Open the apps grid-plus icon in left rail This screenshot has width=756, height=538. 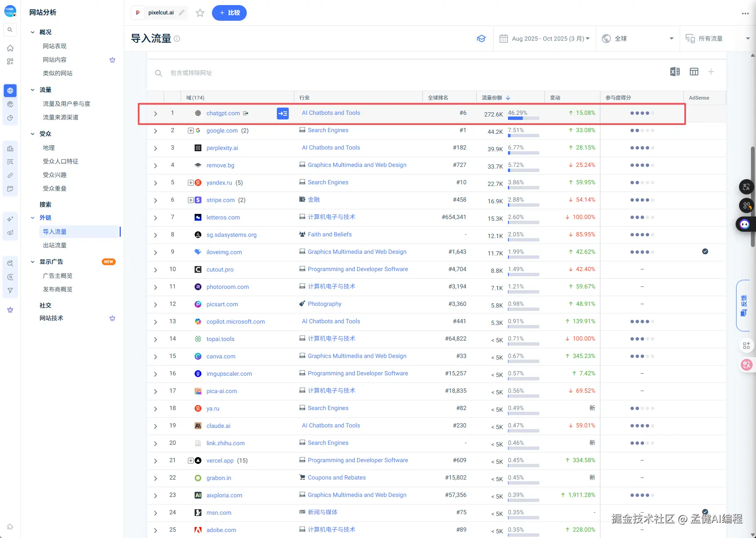pyautogui.click(x=10, y=61)
